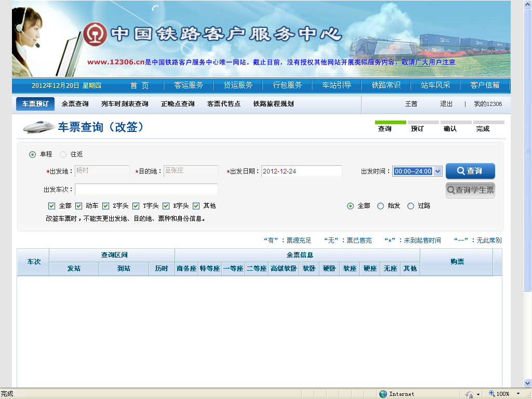Toggle the 动车 checkbox
The image size is (532, 399).
tap(79, 206)
